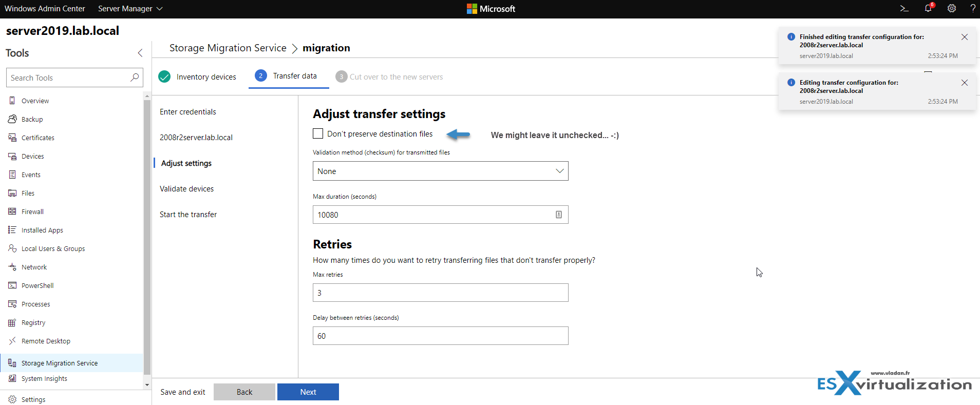Open Devices tool icon
Screen dimensions: 980x405
coord(12,156)
